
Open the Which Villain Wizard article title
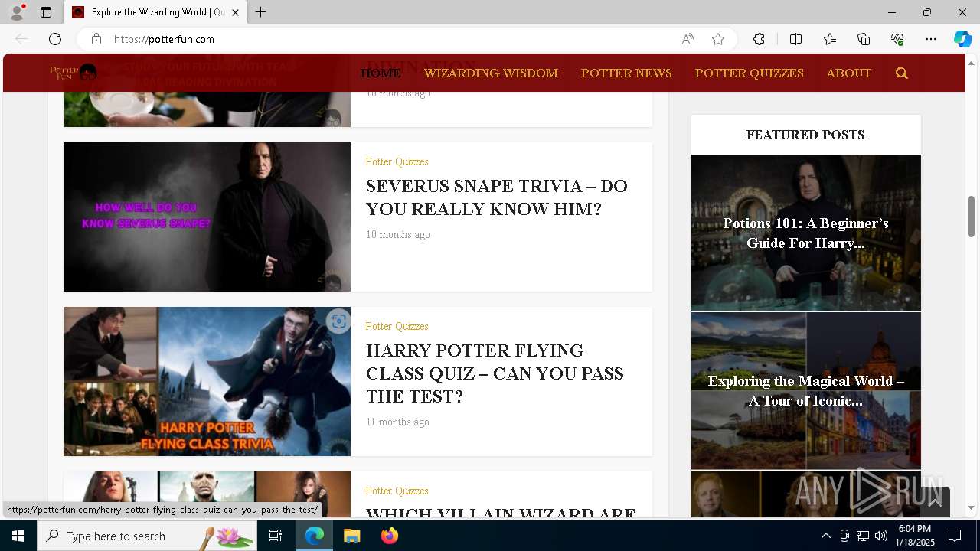click(501, 512)
